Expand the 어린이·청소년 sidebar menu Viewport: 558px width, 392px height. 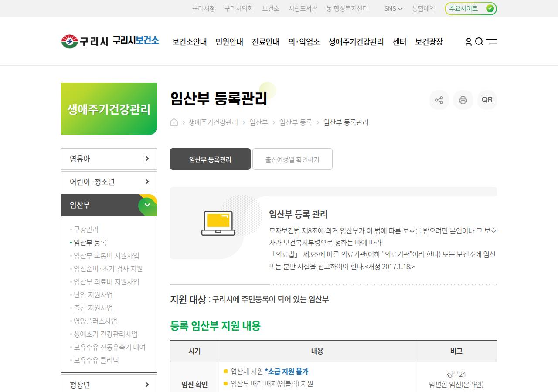(x=109, y=182)
